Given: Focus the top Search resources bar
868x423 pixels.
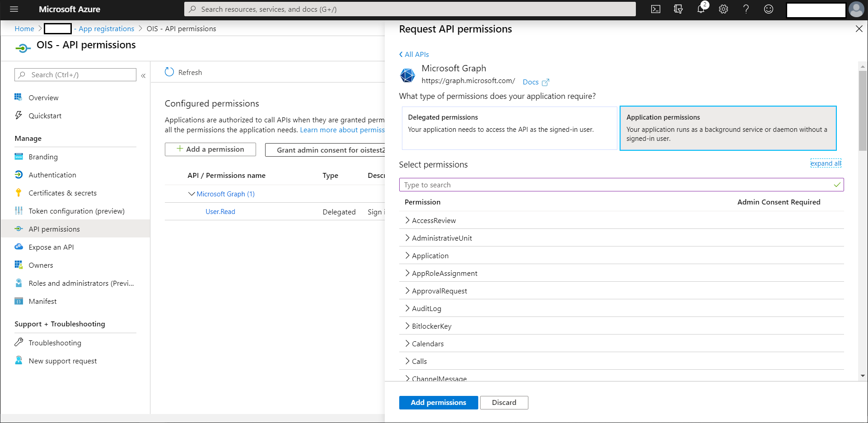Looking at the screenshot, I should (x=410, y=9).
